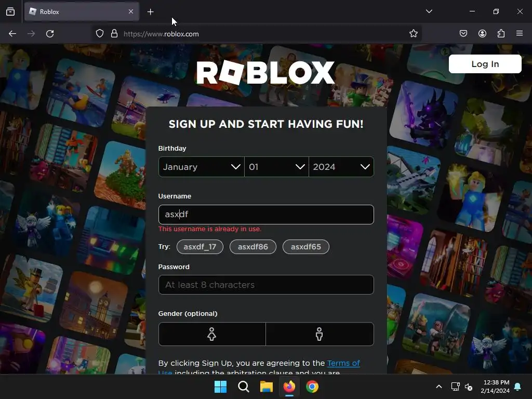Screen dimensions: 532x399
Task: Restore down the Firefox window
Action: [496, 11]
